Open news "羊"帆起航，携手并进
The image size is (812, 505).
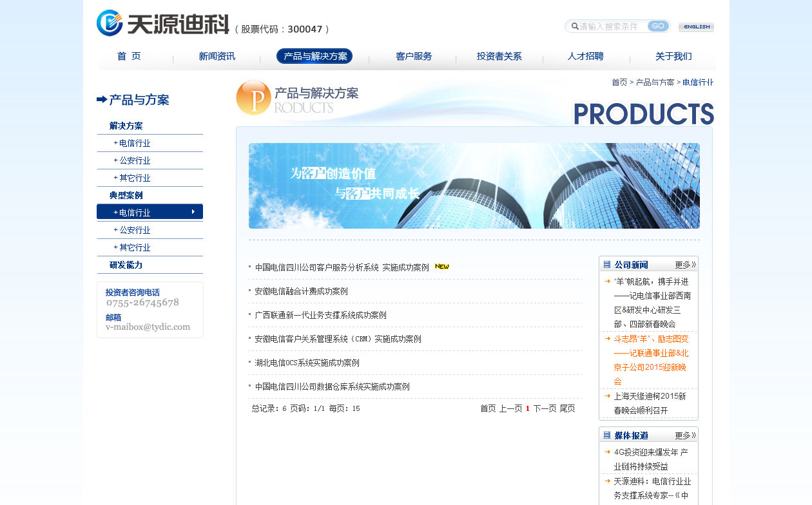[x=652, y=303]
